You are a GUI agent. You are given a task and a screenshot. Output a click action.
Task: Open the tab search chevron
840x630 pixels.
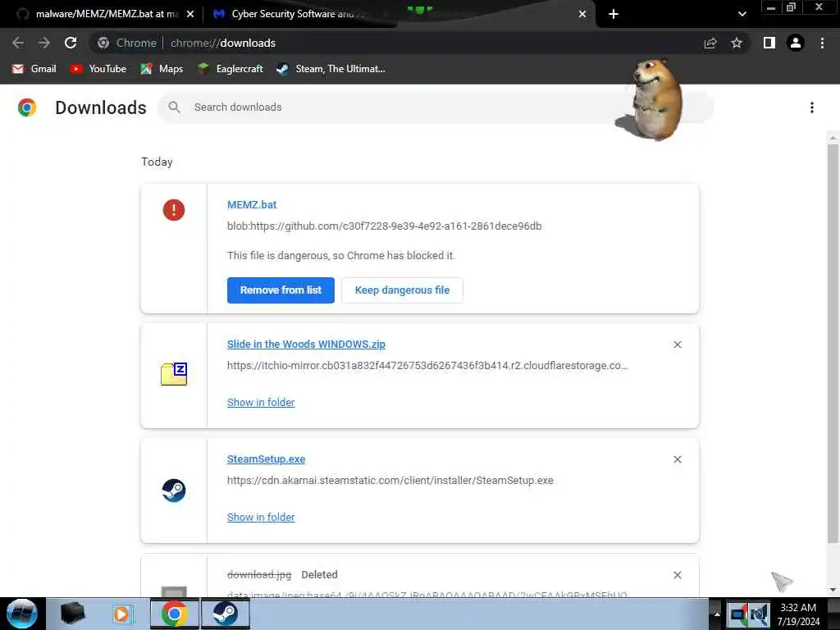(x=742, y=14)
